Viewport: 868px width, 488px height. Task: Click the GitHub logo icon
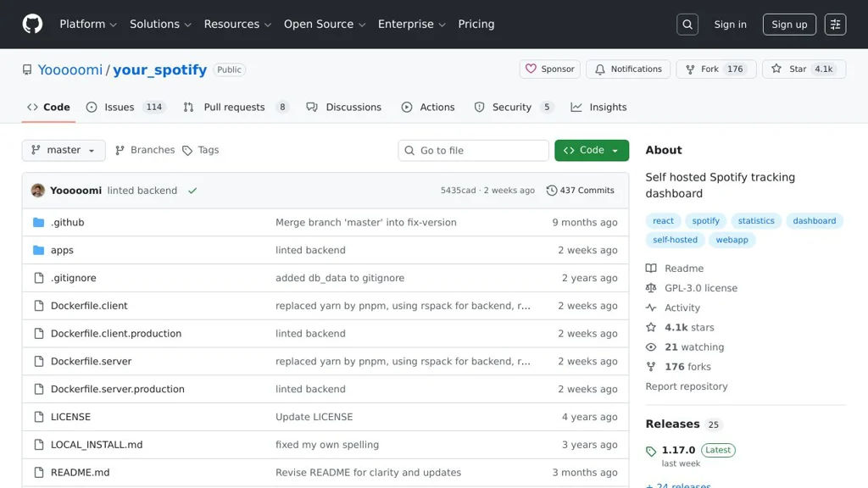(x=32, y=24)
